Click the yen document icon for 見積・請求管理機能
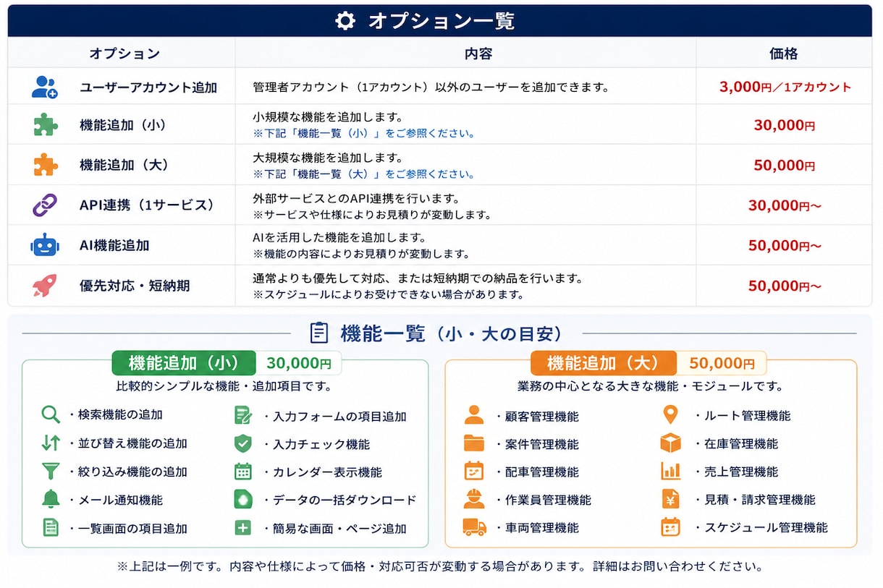Image resolution: width=883 pixels, height=588 pixels. pos(671,499)
